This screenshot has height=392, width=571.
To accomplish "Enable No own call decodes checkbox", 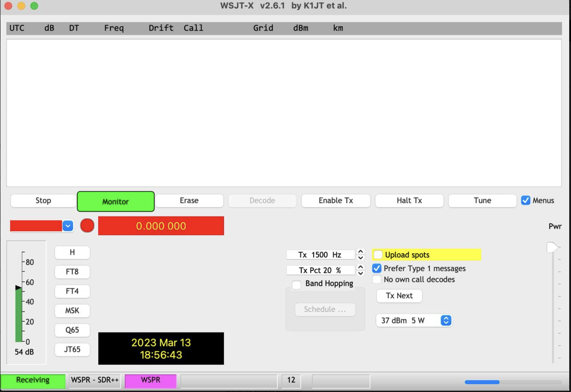I will point(377,279).
